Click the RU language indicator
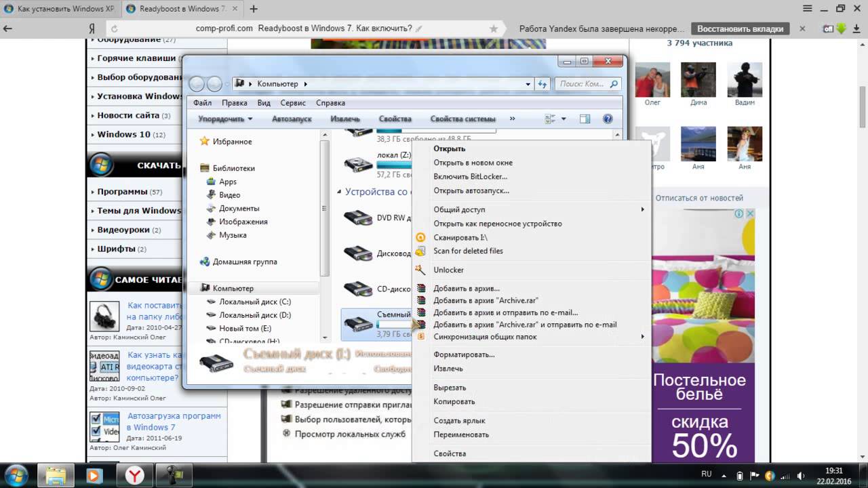Viewport: 868px width, 488px height. [x=706, y=474]
